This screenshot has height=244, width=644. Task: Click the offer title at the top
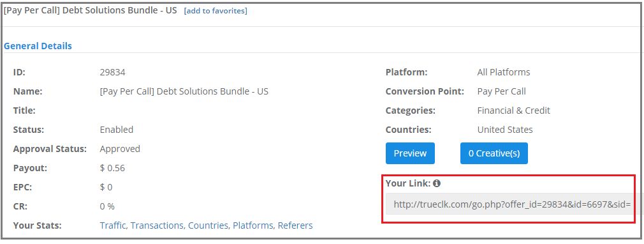pos(90,10)
